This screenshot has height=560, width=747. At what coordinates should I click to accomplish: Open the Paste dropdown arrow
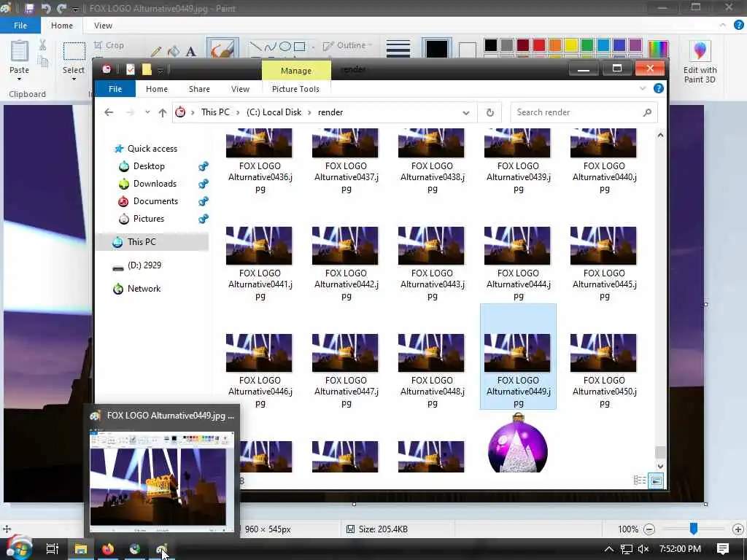(x=19, y=79)
